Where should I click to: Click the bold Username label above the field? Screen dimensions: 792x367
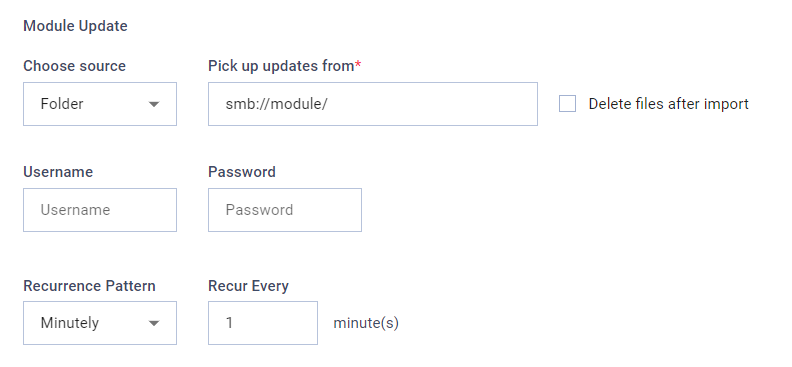(58, 172)
